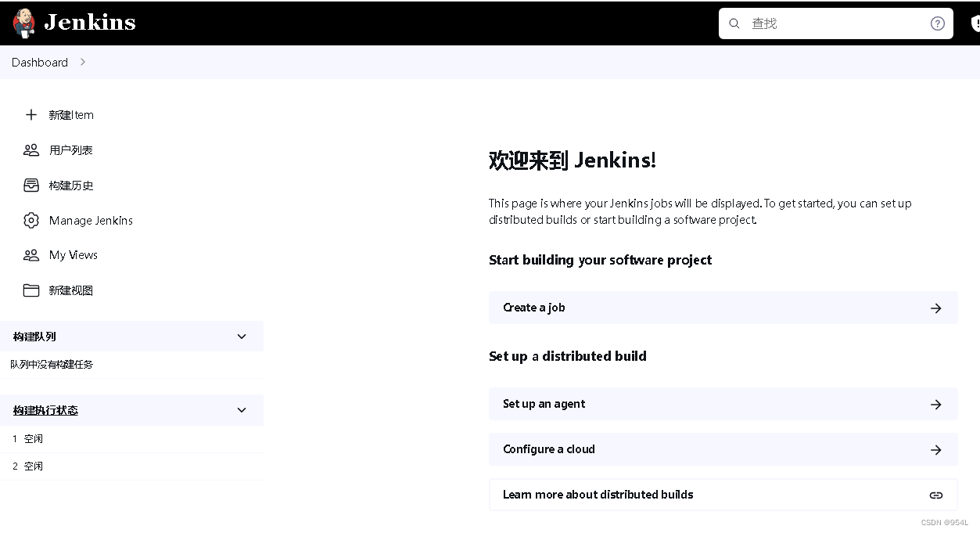
Task: Click Configure a cloud
Action: coord(549,449)
